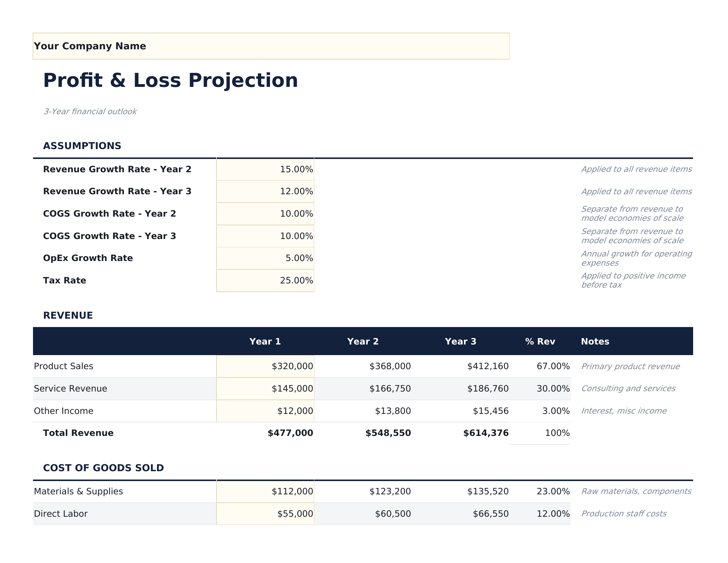
Task: Select the Total Revenue row label
Action: pos(78,433)
